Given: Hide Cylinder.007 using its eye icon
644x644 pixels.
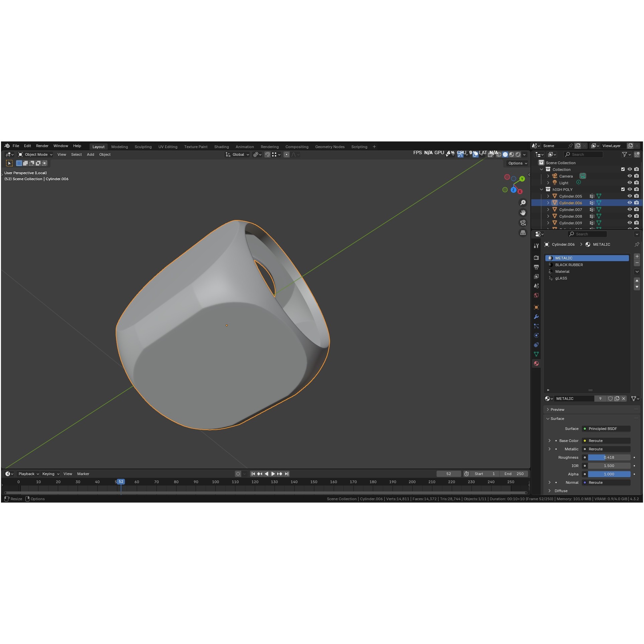Looking at the screenshot, I should click(x=630, y=210).
